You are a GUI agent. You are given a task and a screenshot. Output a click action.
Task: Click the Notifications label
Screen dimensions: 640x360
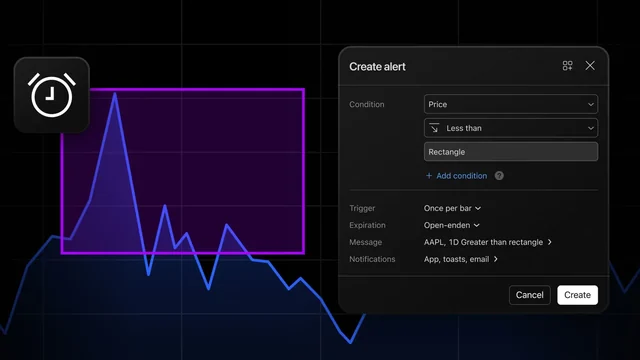point(372,259)
